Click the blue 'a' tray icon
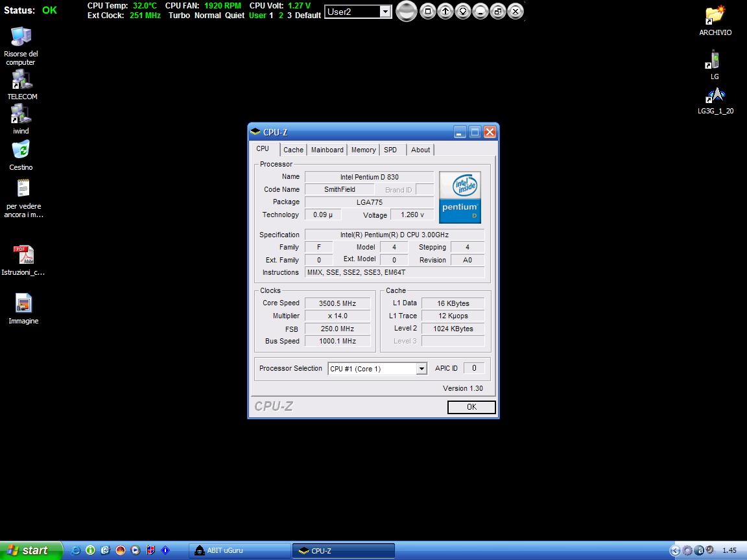The height and width of the screenshot is (560, 747). pyautogui.click(x=699, y=550)
